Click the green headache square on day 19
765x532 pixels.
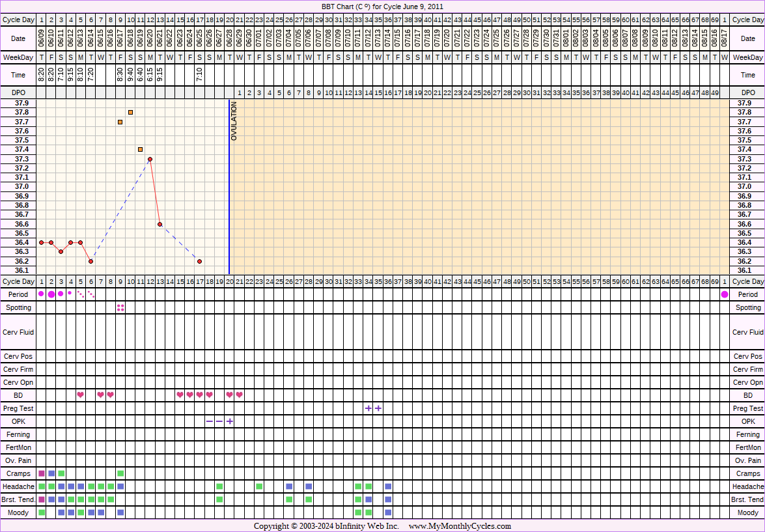pyautogui.click(x=219, y=486)
